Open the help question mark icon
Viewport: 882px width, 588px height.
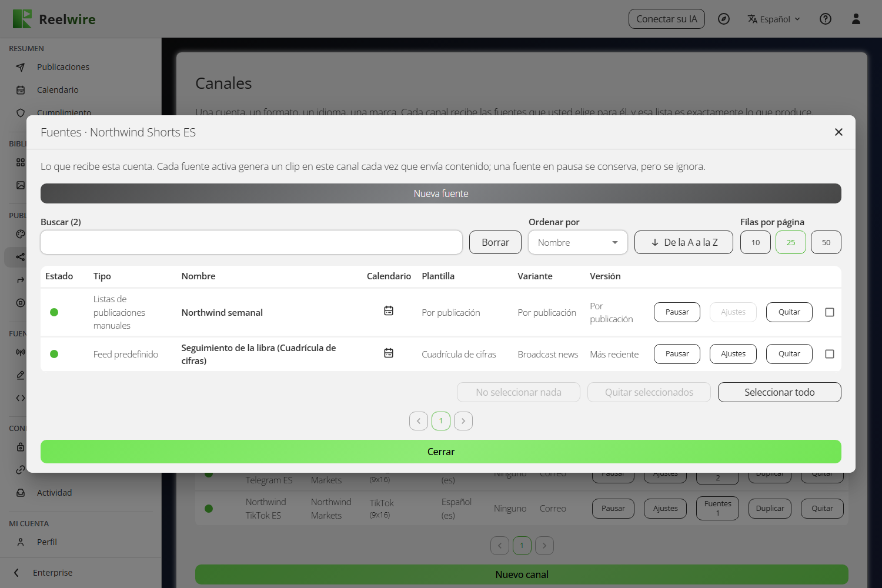click(x=826, y=19)
